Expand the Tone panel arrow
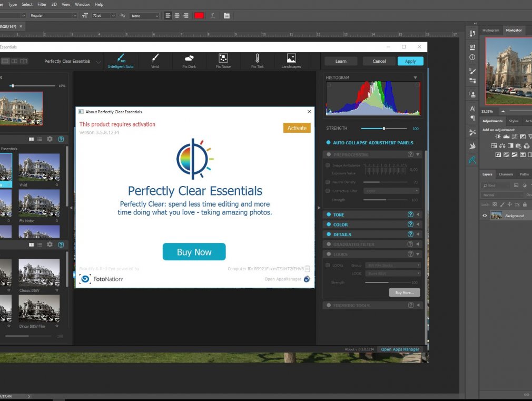Image resolution: width=532 pixels, height=401 pixels. click(418, 214)
